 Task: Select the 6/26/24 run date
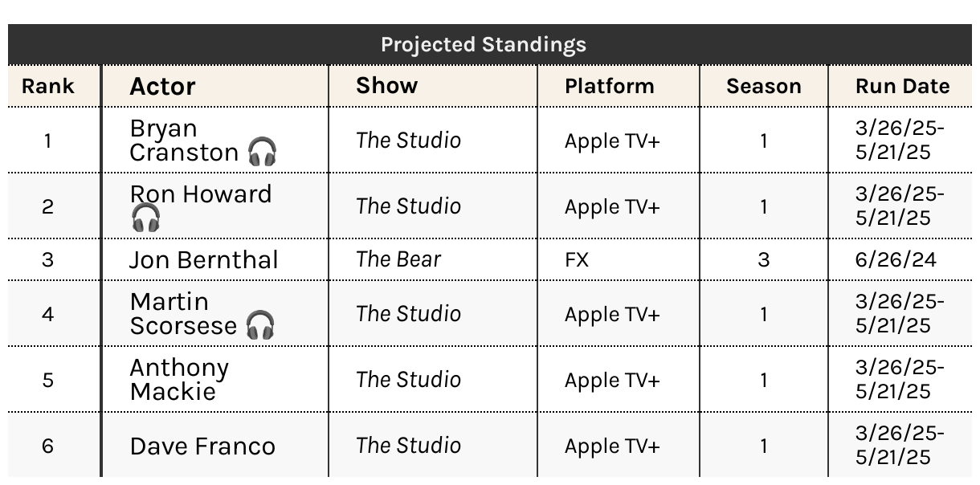point(896,259)
